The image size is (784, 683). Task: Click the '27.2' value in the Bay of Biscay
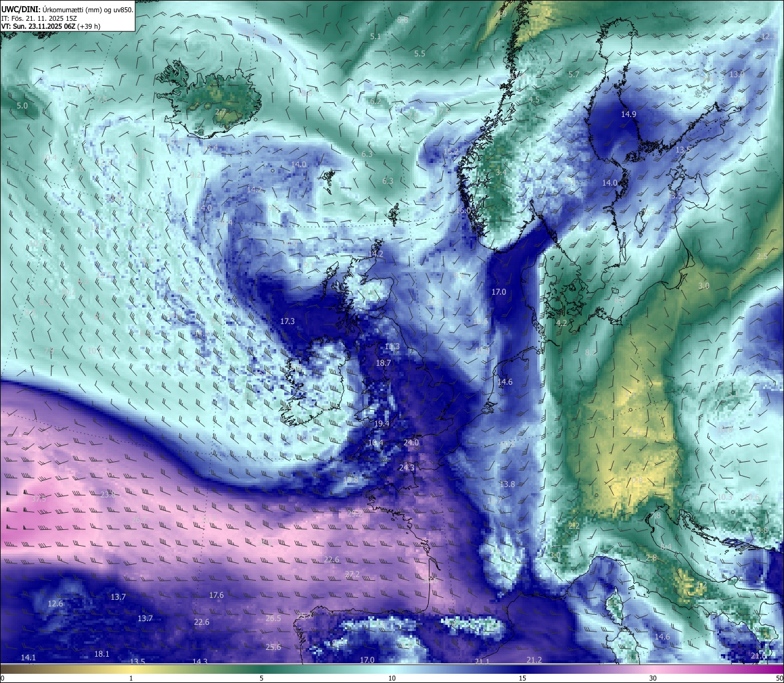point(352,574)
